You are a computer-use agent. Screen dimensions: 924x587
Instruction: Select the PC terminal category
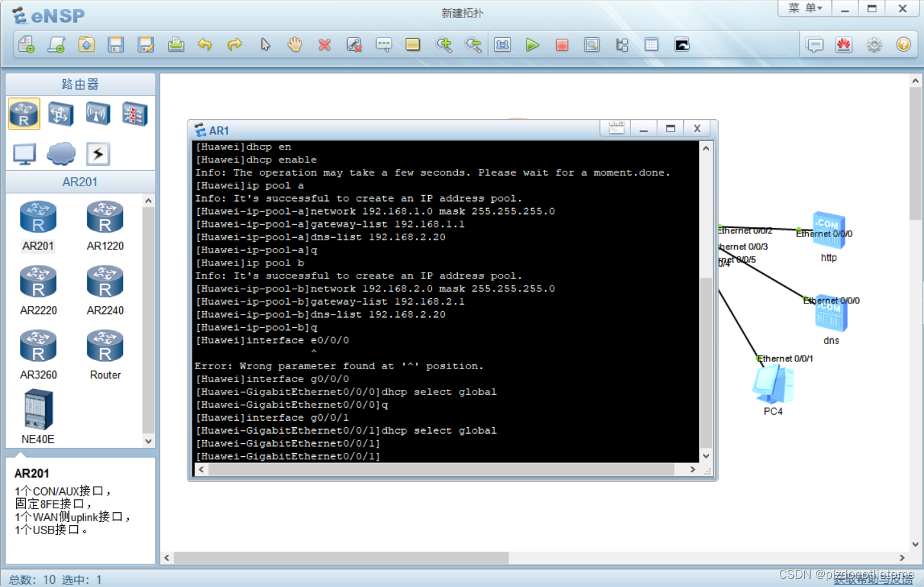(24, 154)
